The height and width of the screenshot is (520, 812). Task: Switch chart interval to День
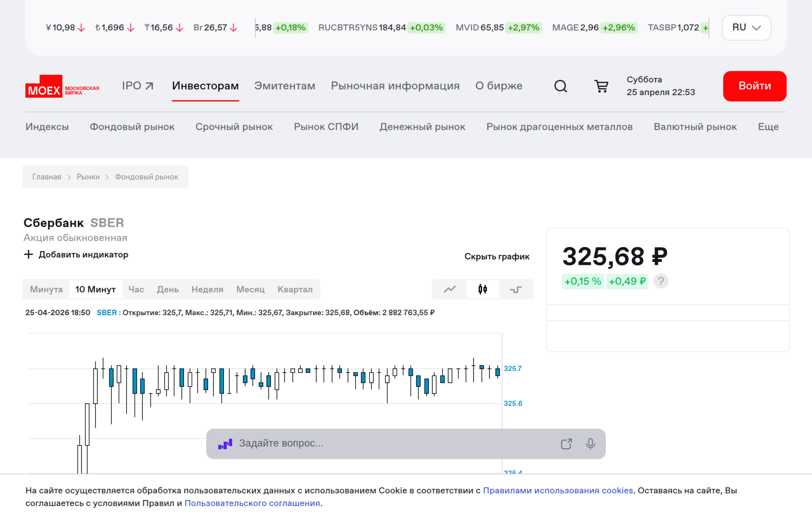(167, 289)
